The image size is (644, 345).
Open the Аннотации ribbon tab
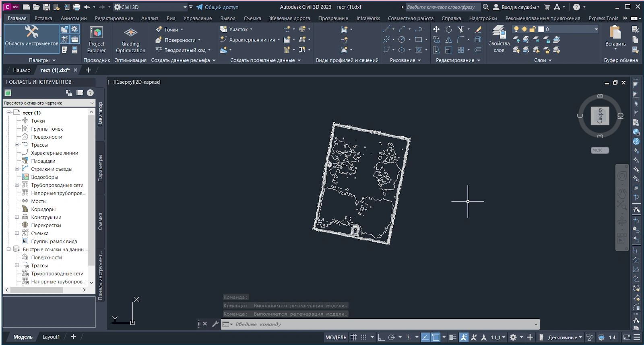pos(74,18)
